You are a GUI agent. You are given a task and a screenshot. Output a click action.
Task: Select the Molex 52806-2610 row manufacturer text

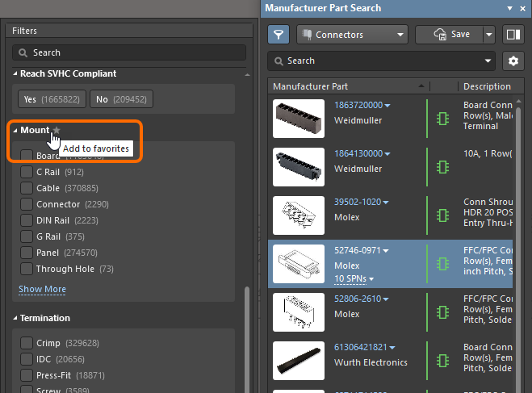click(346, 314)
